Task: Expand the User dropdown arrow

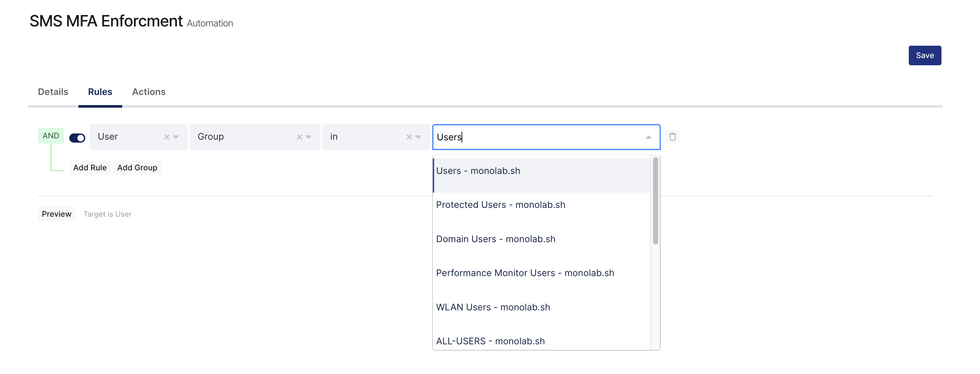Action: pos(176,137)
